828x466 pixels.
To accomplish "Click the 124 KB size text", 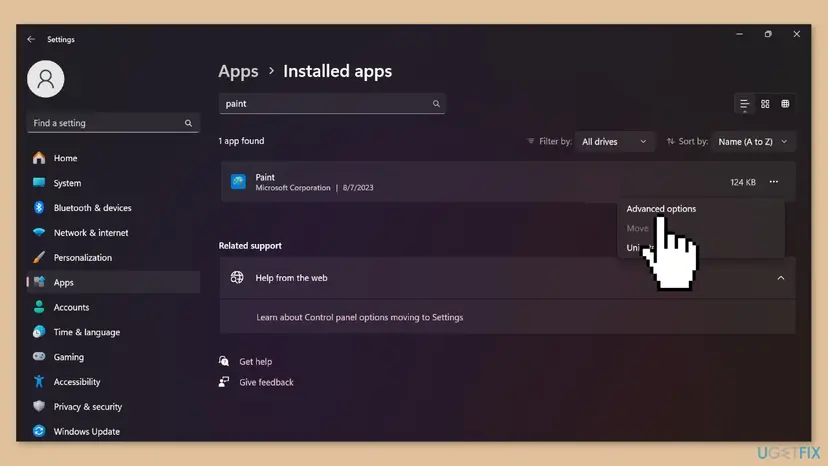I will pyautogui.click(x=743, y=182).
